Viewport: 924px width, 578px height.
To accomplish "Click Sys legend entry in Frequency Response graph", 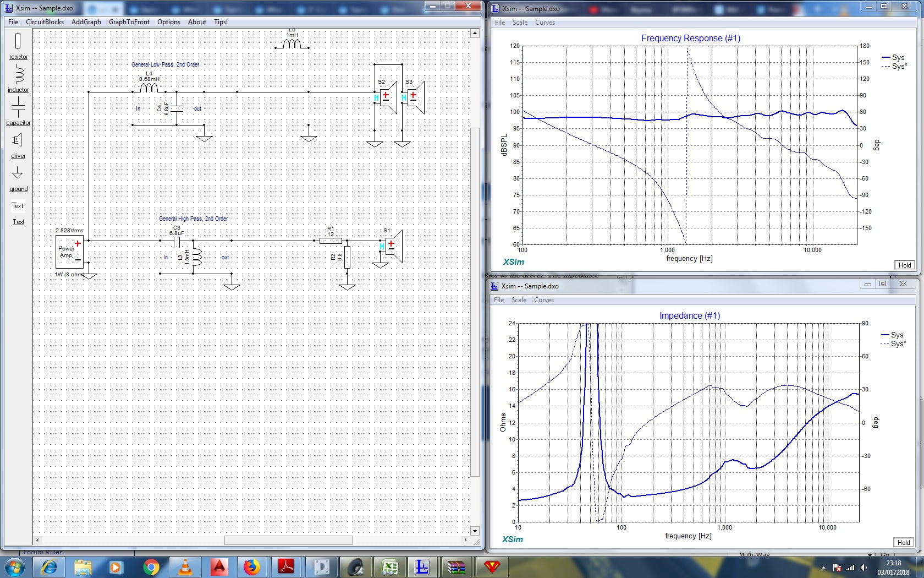I will pyautogui.click(x=893, y=57).
